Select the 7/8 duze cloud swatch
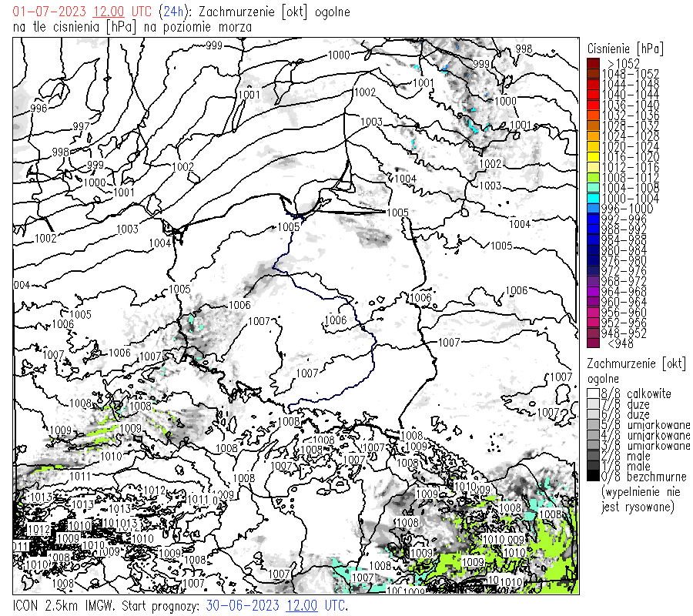 [x=593, y=404]
